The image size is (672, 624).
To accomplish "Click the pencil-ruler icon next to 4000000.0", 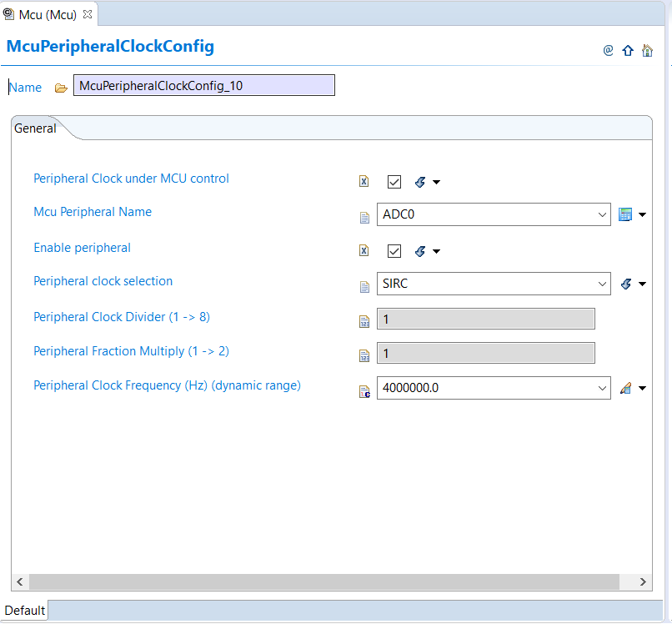I will click(625, 388).
